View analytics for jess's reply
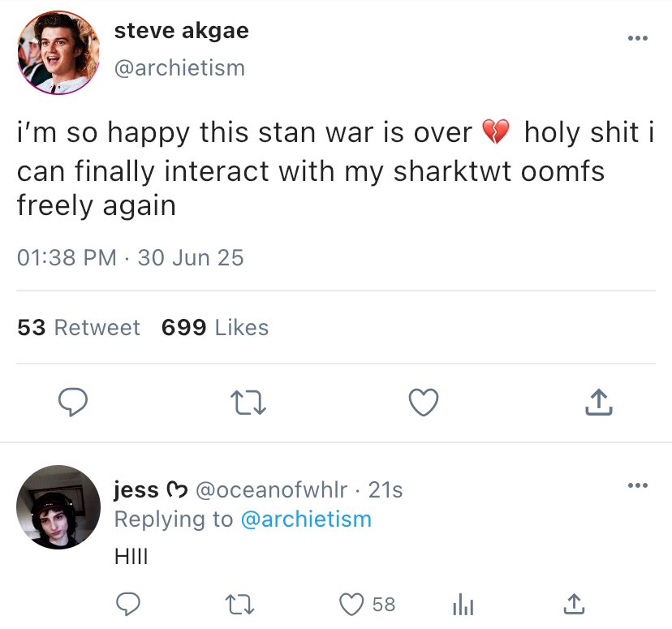The image size is (672, 629). (x=461, y=604)
